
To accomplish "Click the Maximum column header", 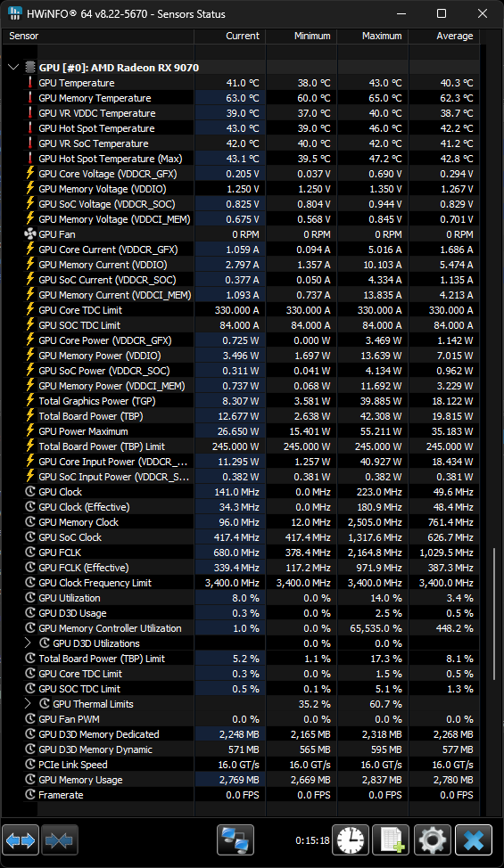I will 373,36.
